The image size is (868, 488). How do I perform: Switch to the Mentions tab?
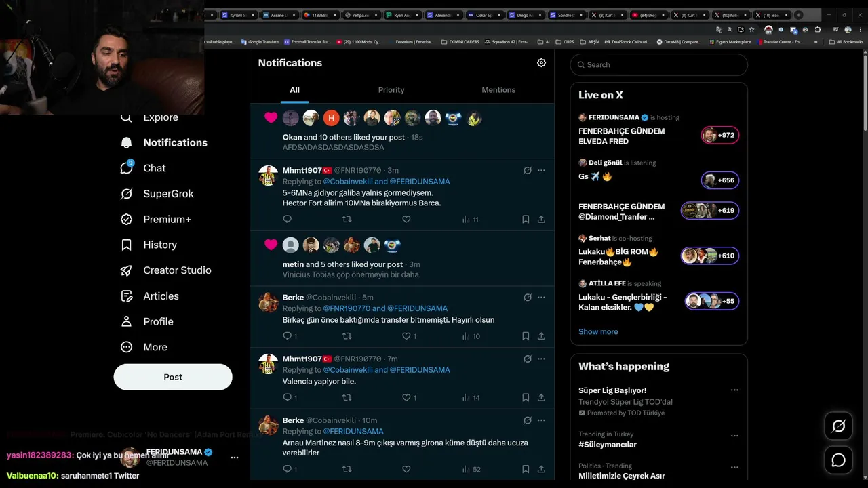coord(498,90)
